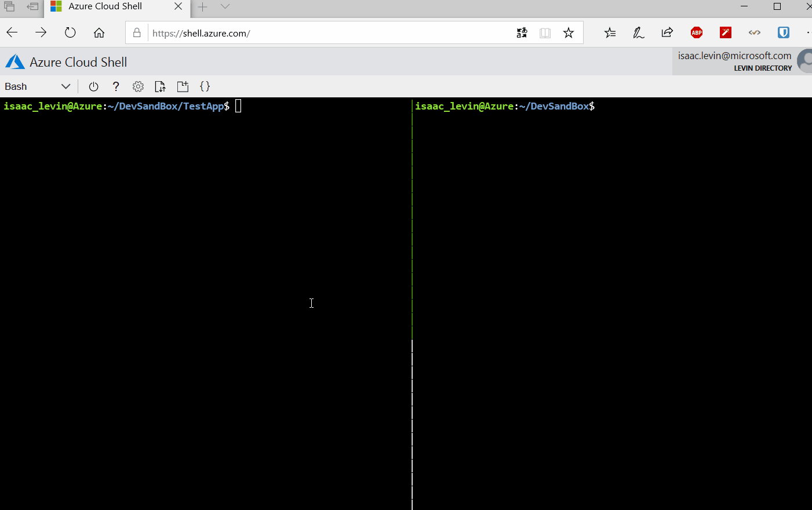This screenshot has height=510, width=812.
Task: Click the code brackets extension icon
Action: point(755,32)
